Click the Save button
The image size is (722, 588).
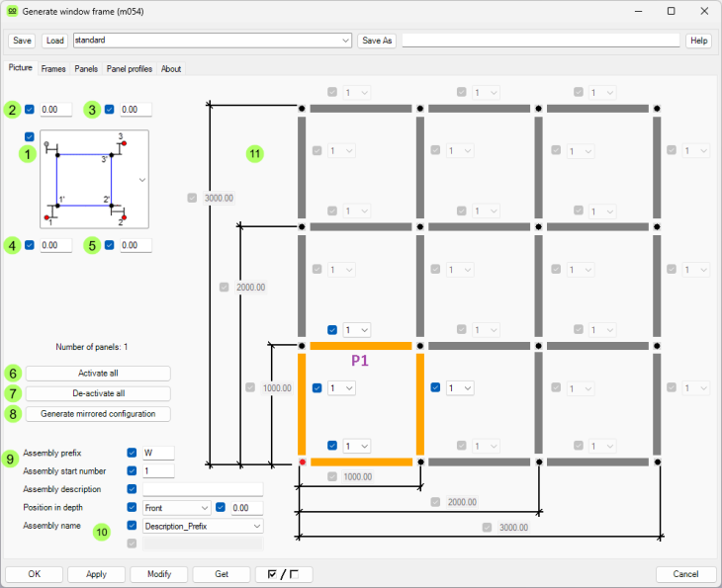[x=22, y=41]
